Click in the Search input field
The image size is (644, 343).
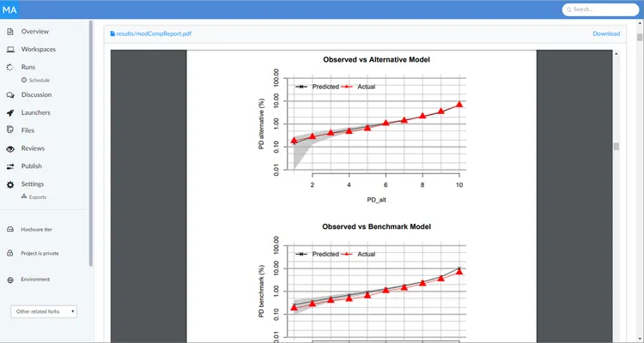[x=600, y=9]
